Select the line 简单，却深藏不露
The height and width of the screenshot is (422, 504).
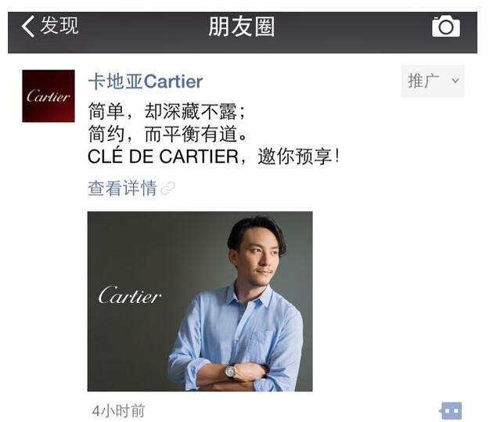(x=167, y=112)
